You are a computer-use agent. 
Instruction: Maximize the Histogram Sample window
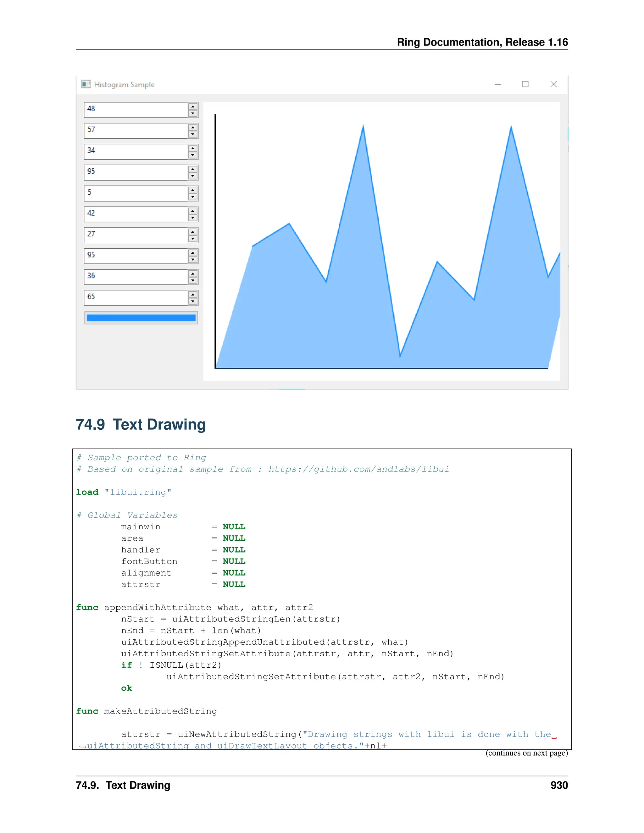click(x=525, y=84)
